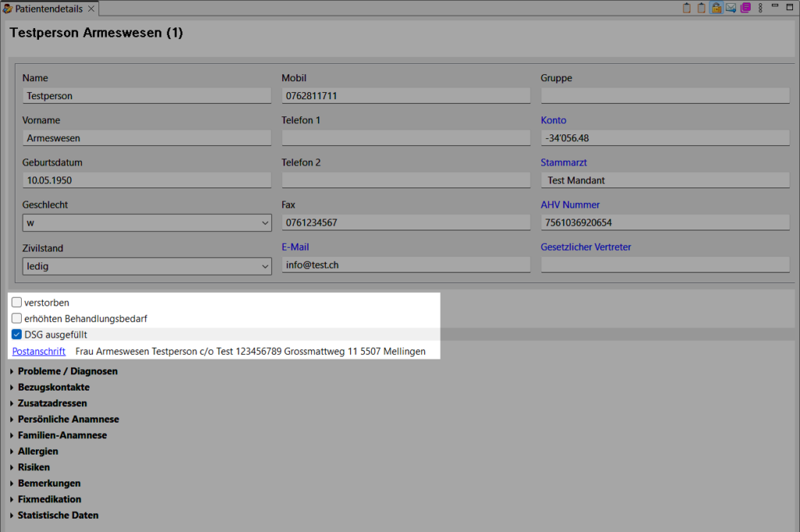Minimize the Patientendetails view panel
Viewport: 800px width, 532px height.
point(775,8)
